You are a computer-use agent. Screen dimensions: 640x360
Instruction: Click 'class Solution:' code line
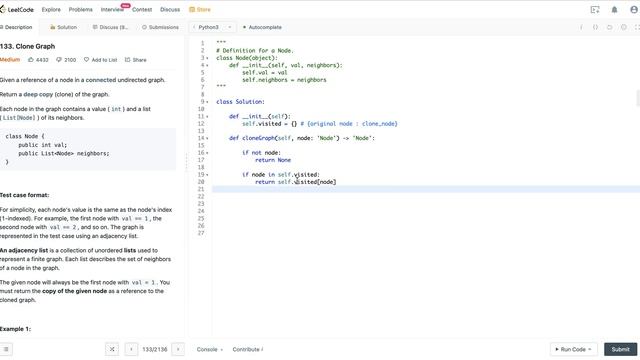point(240,102)
